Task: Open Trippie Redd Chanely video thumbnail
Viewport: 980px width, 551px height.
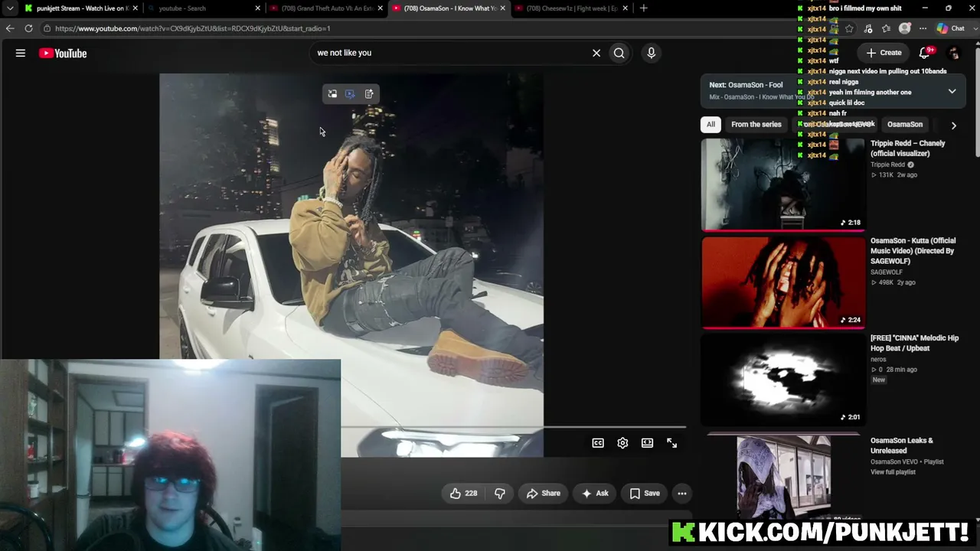Action: point(783,184)
